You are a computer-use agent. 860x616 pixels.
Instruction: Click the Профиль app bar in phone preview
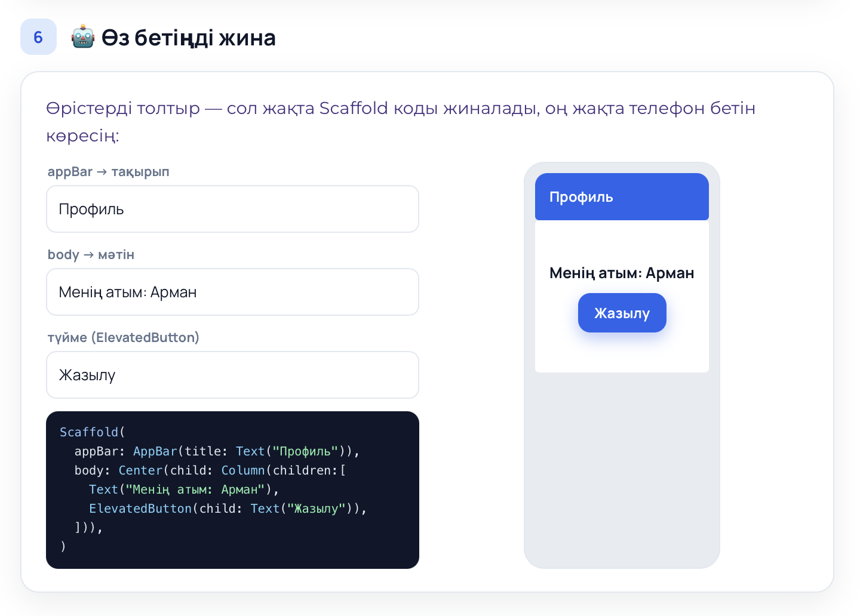click(622, 197)
